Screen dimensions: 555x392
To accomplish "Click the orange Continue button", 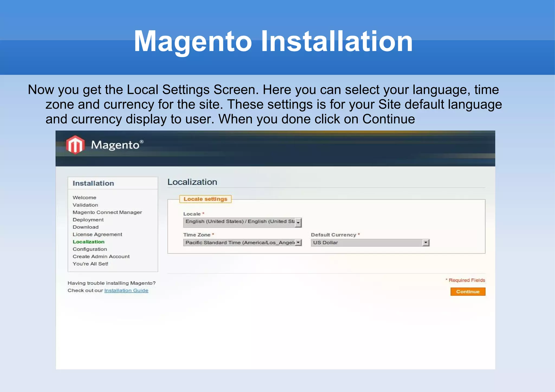I will [x=468, y=291].
